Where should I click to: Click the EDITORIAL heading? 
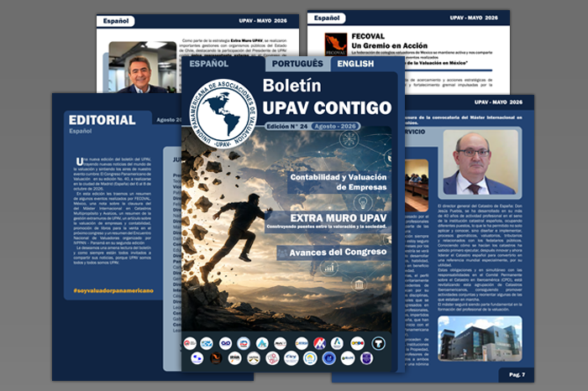[102, 120]
